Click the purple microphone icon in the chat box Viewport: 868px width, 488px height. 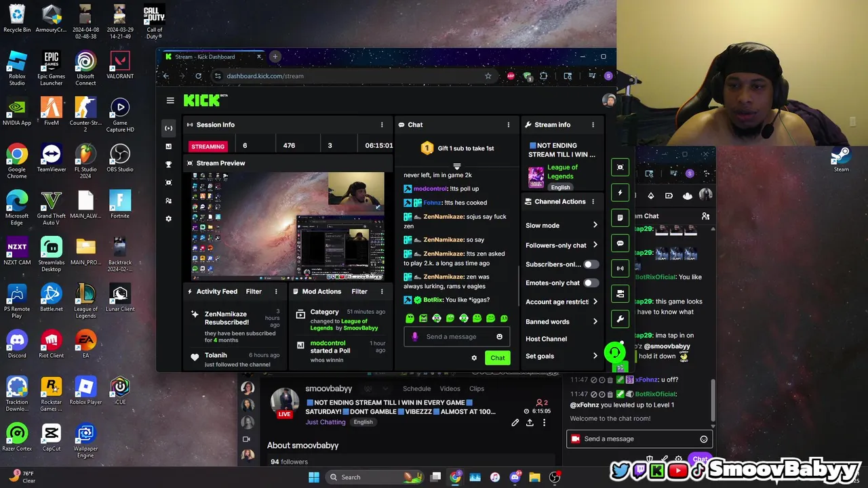[415, 337]
